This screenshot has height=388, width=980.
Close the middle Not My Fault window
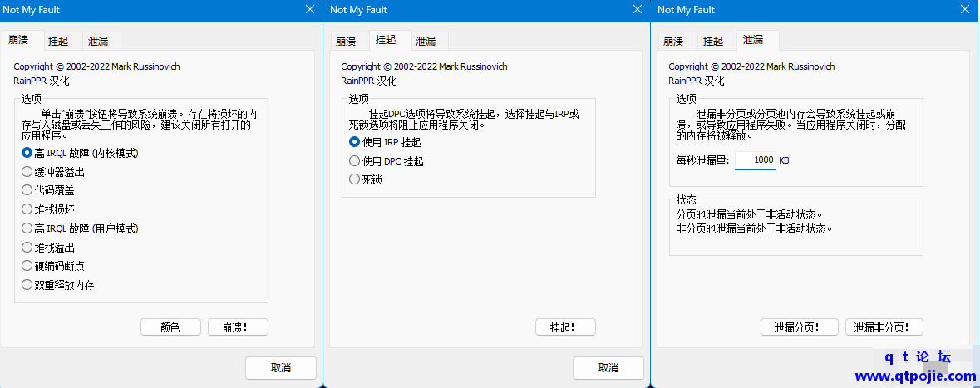tap(638, 9)
